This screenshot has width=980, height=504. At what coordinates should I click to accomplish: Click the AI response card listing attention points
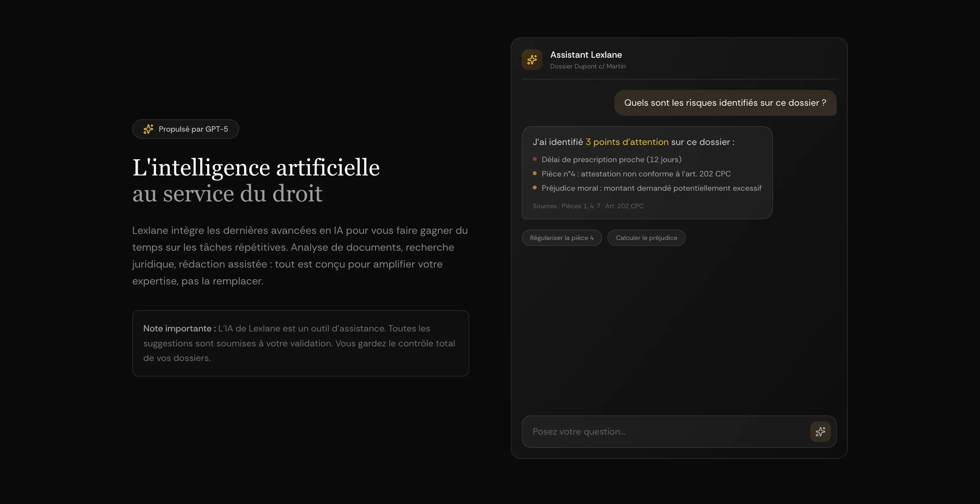click(647, 173)
